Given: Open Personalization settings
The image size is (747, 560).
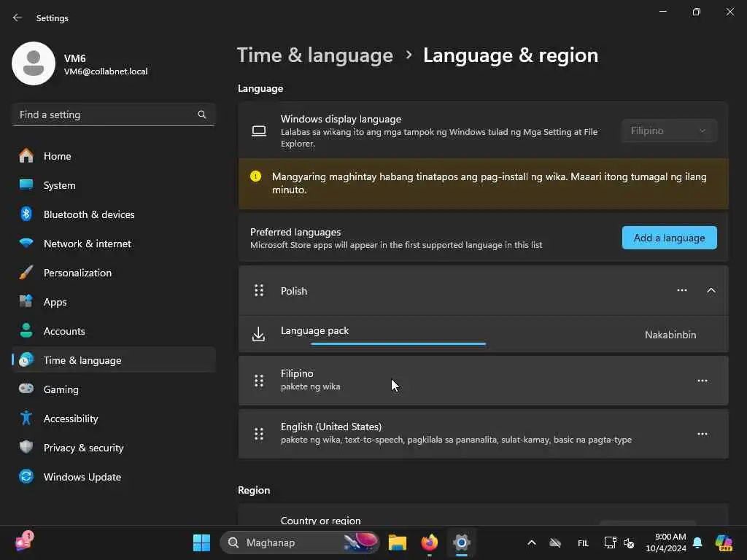Looking at the screenshot, I should pyautogui.click(x=113, y=273).
